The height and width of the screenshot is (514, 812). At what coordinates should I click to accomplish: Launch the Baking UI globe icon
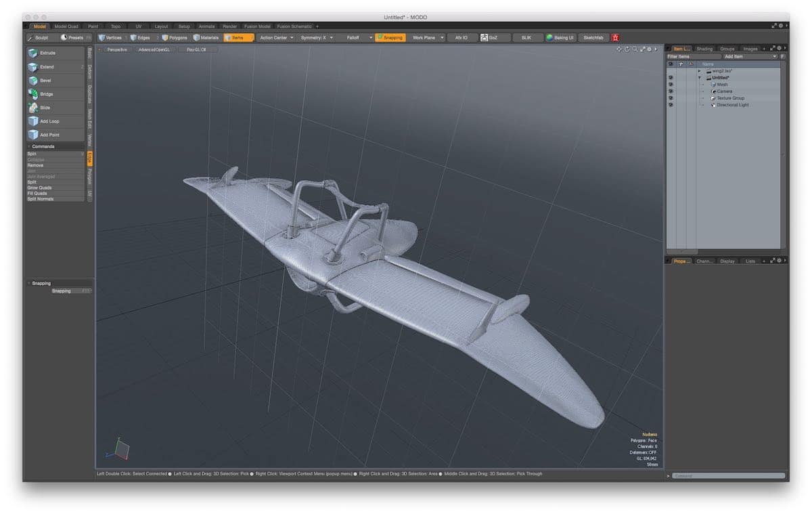[x=550, y=38]
